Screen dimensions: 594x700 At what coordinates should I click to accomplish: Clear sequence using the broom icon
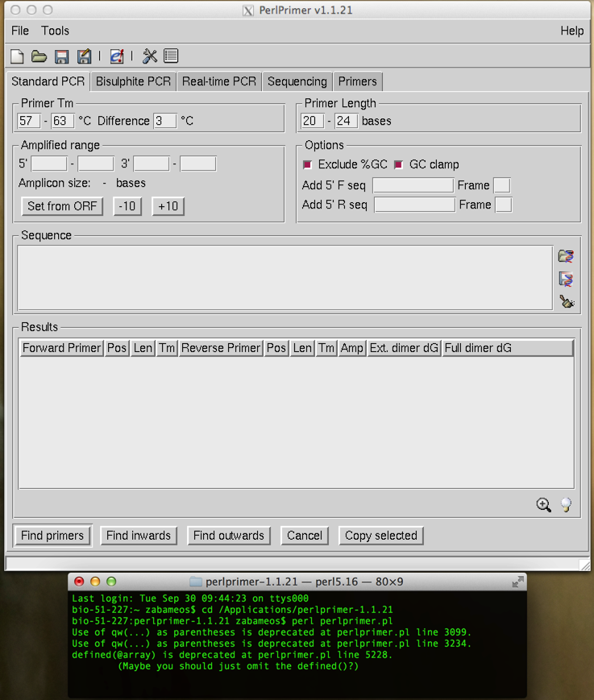[x=567, y=301]
